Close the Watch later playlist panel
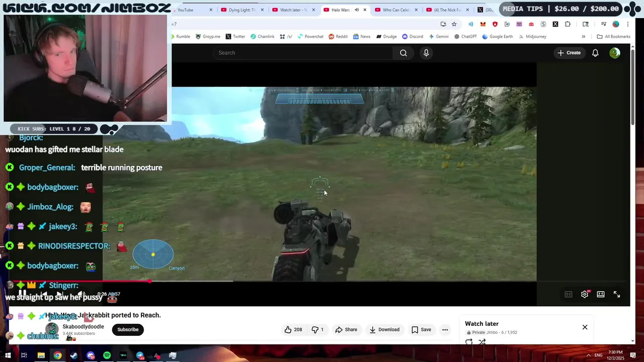 coord(585,327)
